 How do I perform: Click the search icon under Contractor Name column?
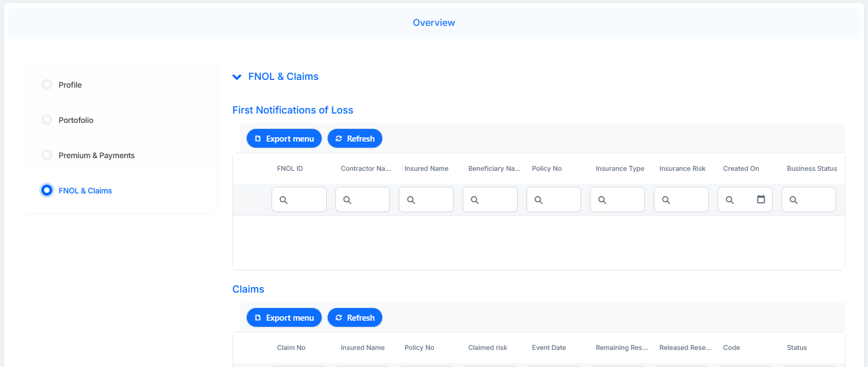click(348, 200)
